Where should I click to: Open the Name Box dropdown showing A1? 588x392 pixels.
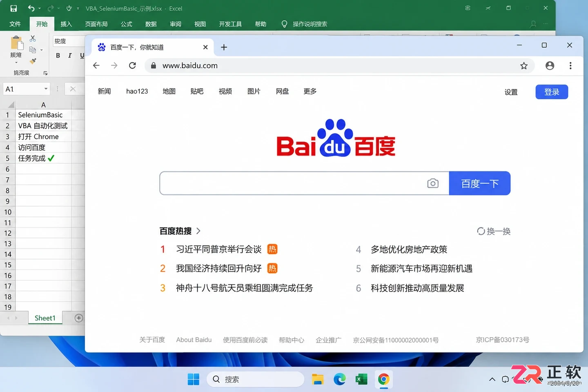(x=46, y=89)
